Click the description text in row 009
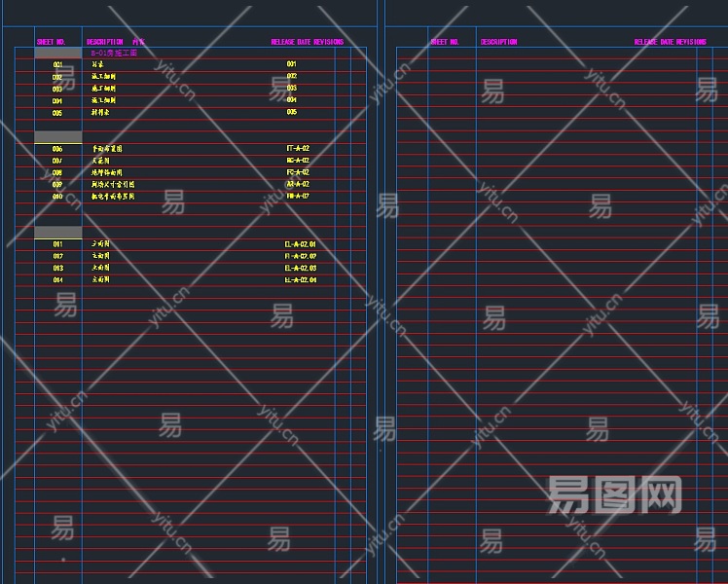 [113, 184]
